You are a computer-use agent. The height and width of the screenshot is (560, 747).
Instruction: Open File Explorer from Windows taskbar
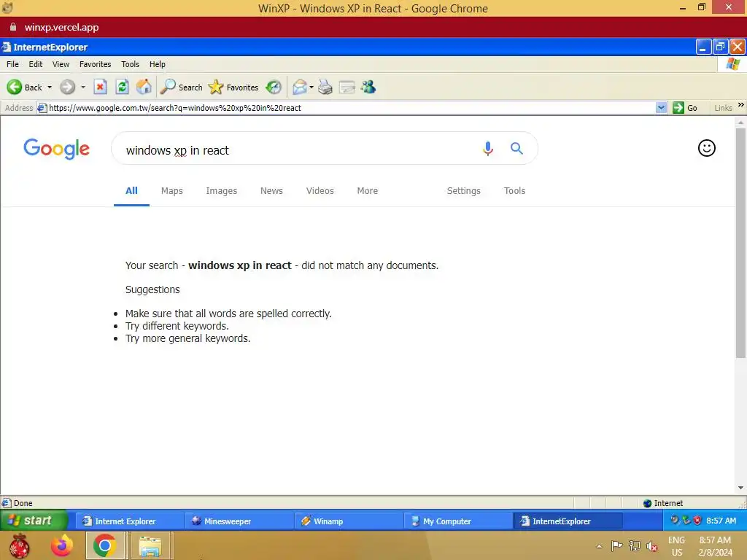click(150, 546)
